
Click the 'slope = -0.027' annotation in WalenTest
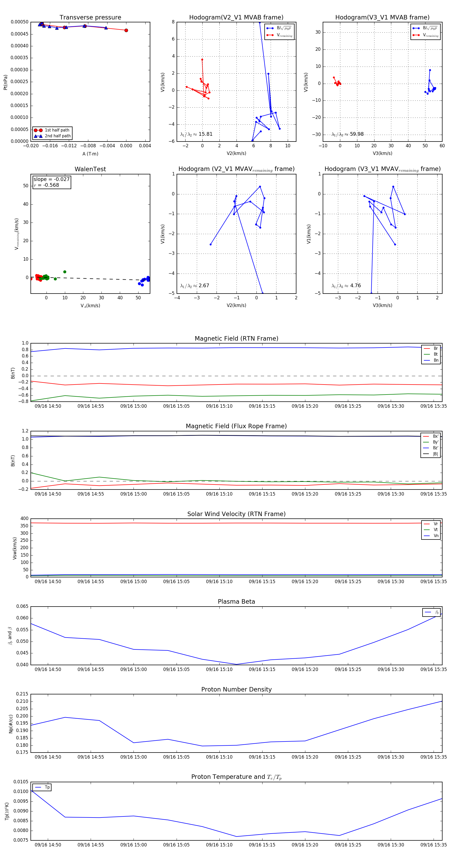[x=52, y=179]
